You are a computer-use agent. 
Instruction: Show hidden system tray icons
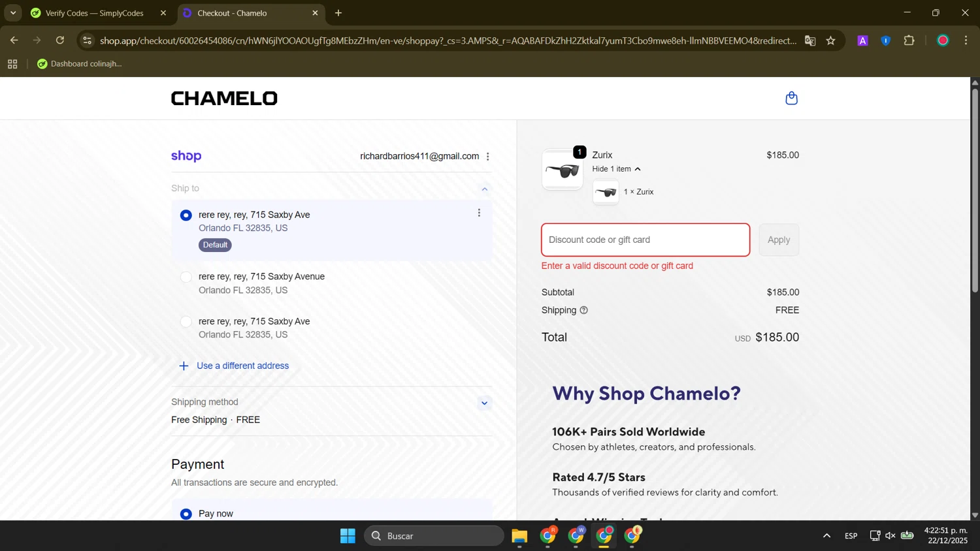pos(826,536)
